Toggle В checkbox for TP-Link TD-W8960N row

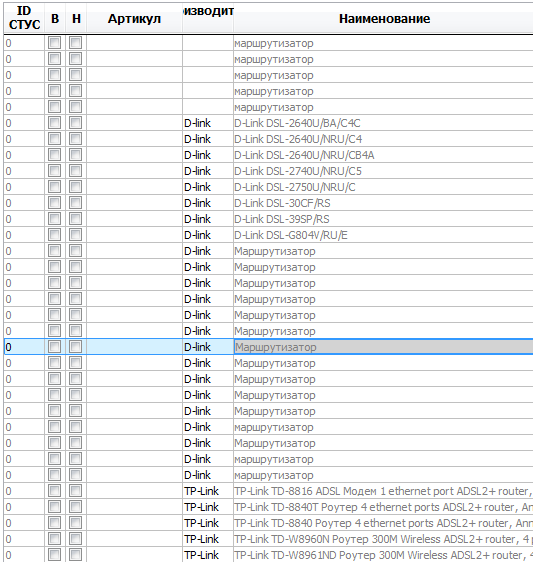pyautogui.click(x=54, y=539)
